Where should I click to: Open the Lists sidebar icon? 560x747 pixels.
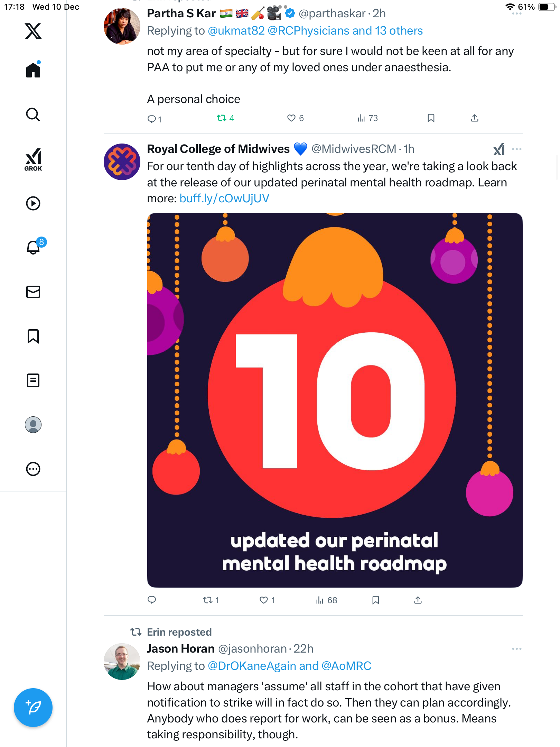pos(33,380)
